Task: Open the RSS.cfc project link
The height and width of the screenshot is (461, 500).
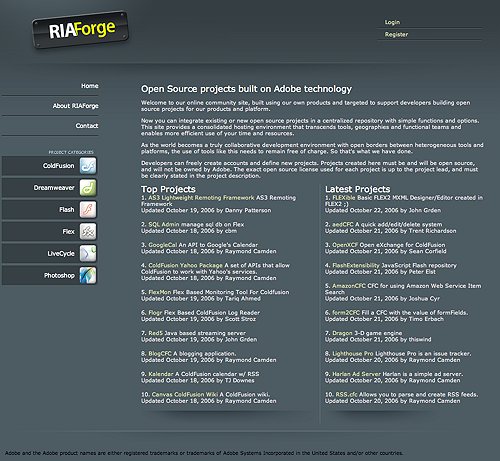Action: [x=346, y=394]
